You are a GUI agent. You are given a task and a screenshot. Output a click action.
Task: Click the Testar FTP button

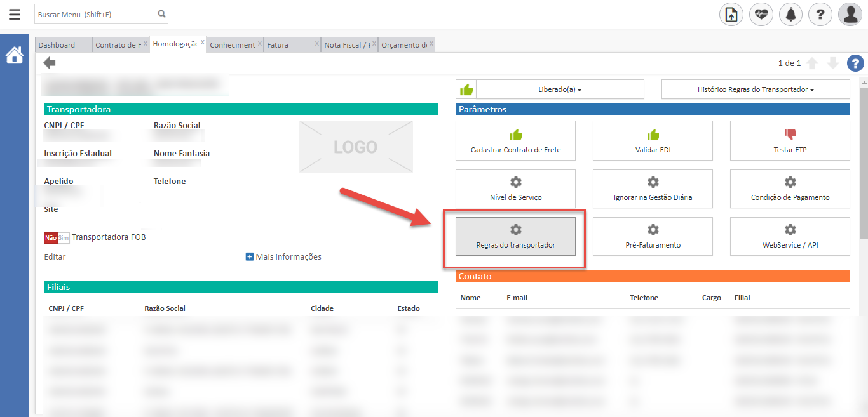click(790, 141)
